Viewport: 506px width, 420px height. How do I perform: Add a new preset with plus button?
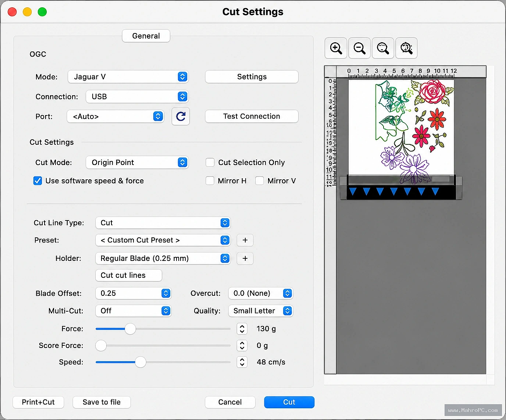click(245, 240)
